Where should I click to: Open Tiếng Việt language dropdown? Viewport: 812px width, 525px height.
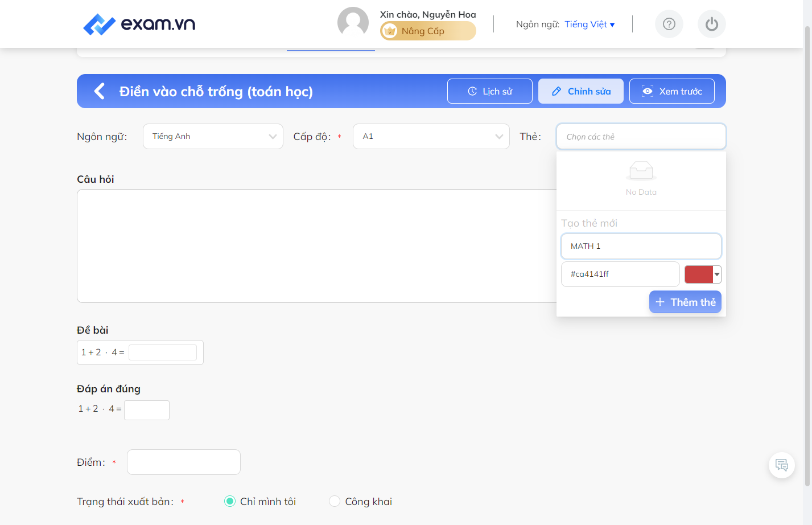click(590, 24)
